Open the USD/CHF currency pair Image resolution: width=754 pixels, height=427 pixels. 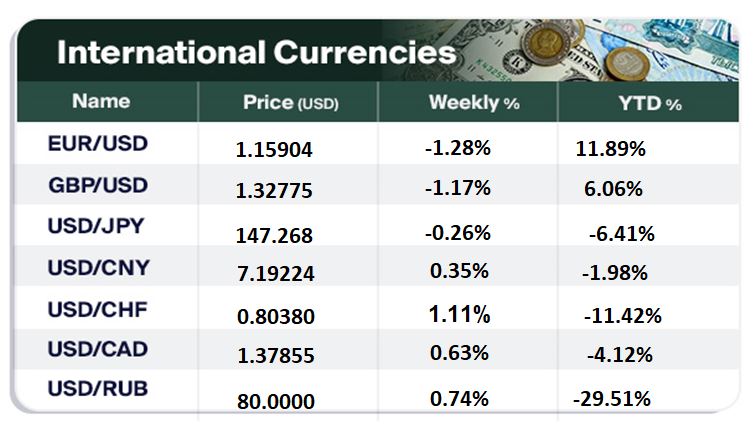point(98,309)
